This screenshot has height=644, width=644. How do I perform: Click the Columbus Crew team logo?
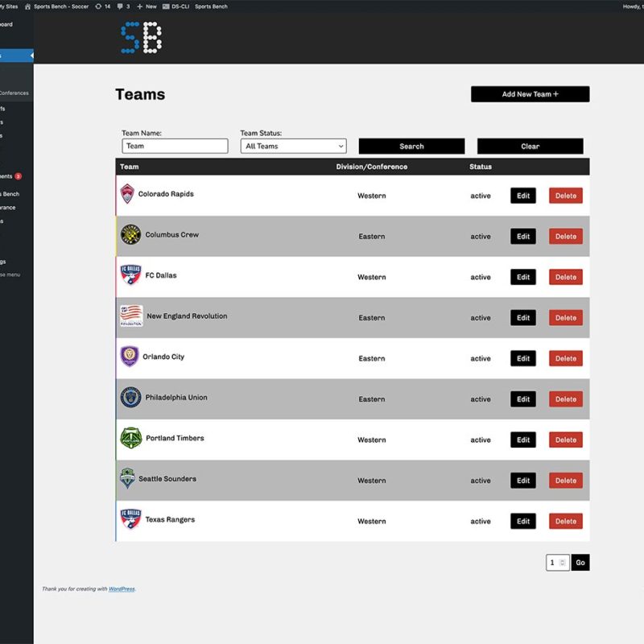tap(130, 234)
